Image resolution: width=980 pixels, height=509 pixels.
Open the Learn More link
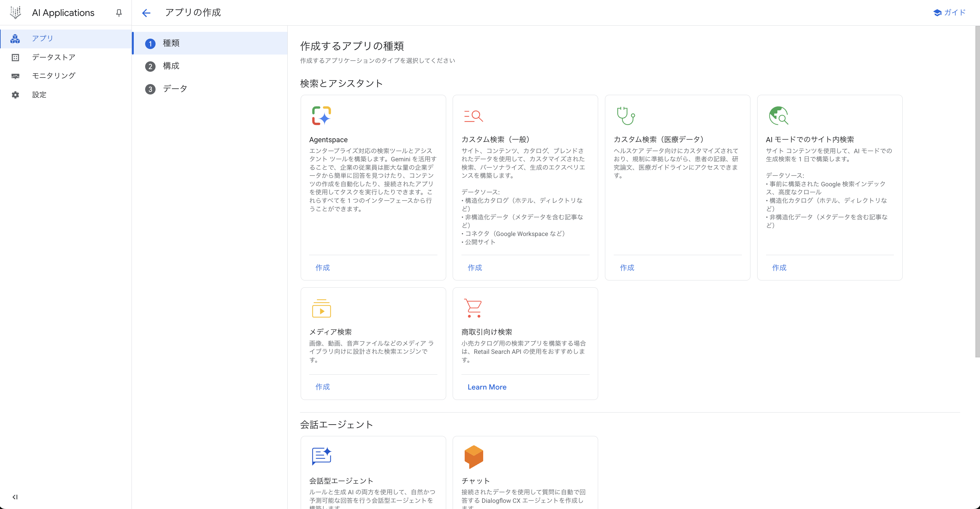click(x=486, y=387)
